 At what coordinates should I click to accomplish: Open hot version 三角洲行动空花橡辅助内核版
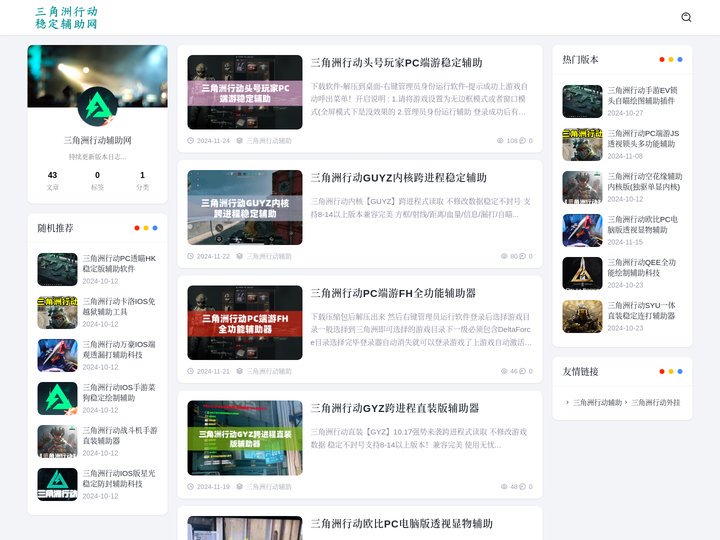point(645,181)
